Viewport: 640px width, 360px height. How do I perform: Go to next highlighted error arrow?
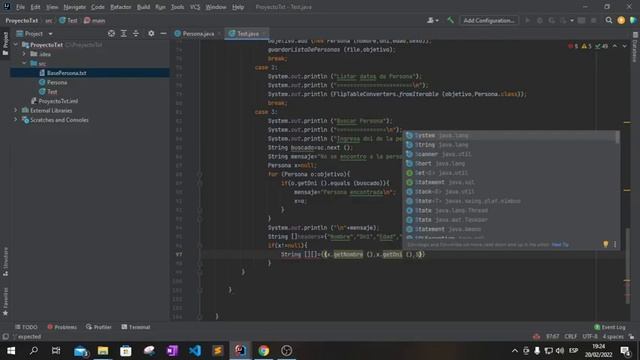click(x=624, y=46)
